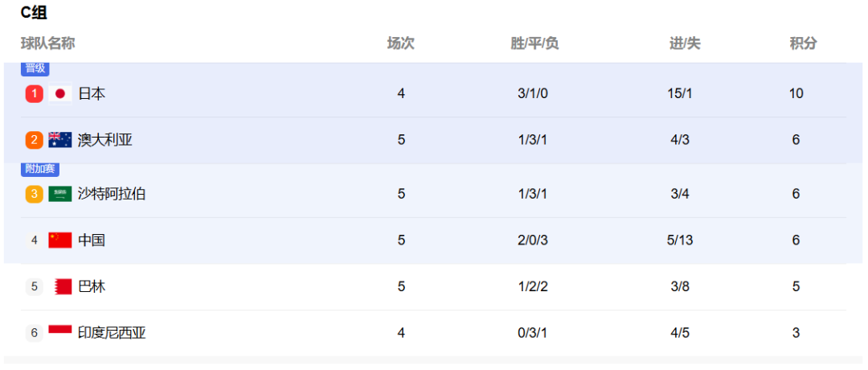Click the 胜/平/负 column header
This screenshot has height=370, width=868.
534,43
